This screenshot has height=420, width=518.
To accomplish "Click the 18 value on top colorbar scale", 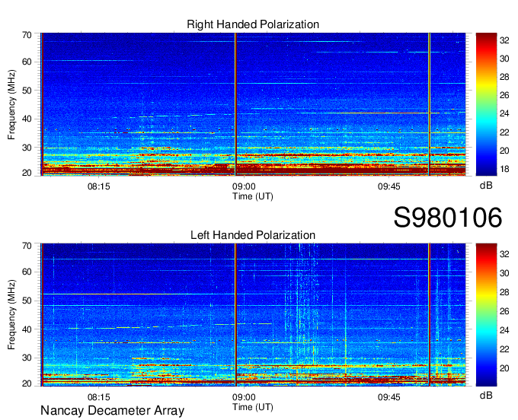I will pyautogui.click(x=504, y=169).
